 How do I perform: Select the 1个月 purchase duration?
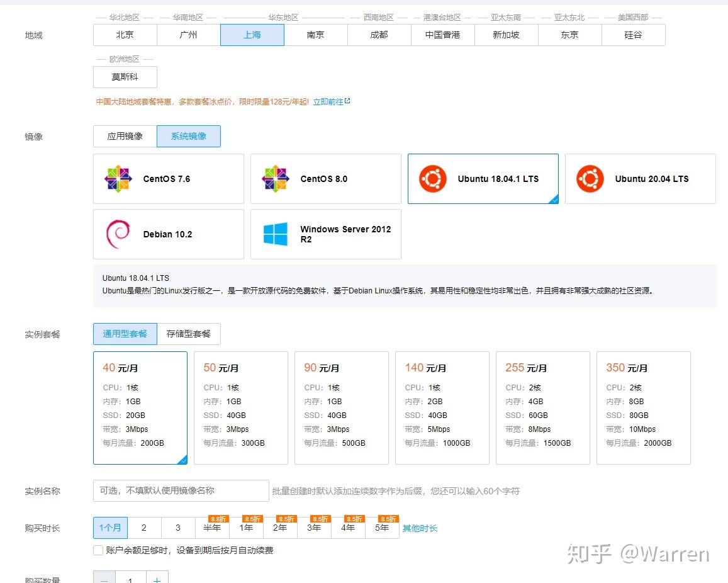[x=110, y=528]
